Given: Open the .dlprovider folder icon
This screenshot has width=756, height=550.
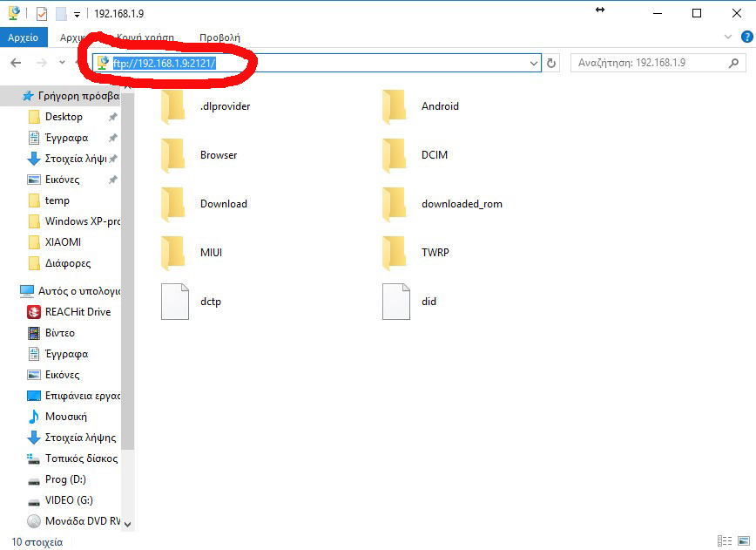Looking at the screenshot, I should pos(173,106).
